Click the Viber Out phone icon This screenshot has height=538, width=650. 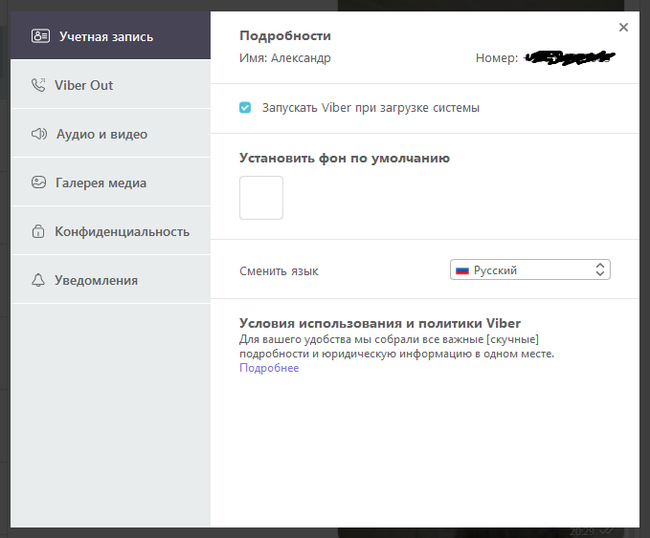pos(39,85)
